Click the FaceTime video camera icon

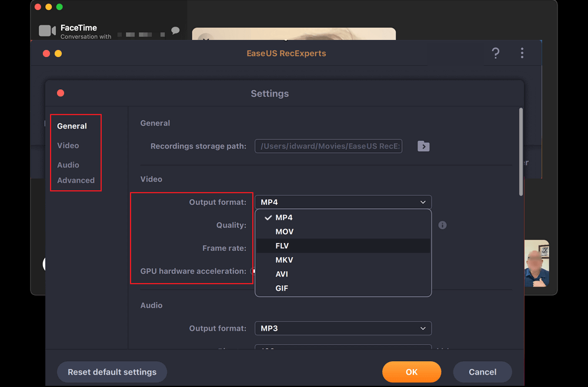(x=47, y=31)
